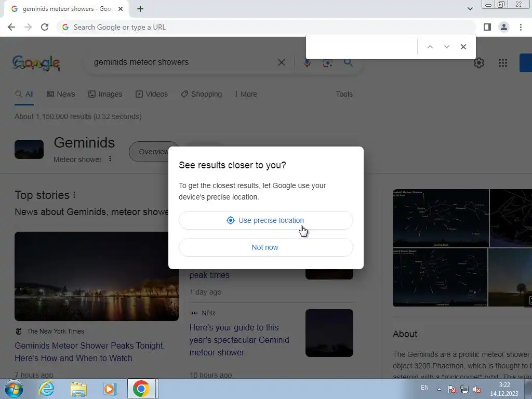Open Windows Media Player from taskbar
532x399 pixels.
[110, 389]
